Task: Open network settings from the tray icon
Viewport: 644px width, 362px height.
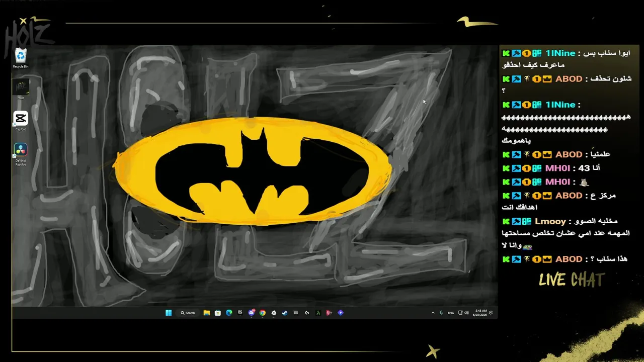Action: click(x=460, y=313)
